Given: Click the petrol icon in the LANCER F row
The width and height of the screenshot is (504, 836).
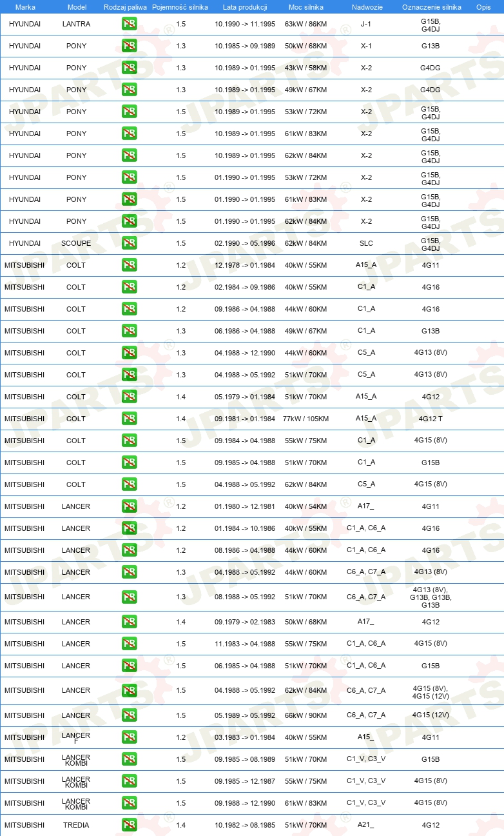Looking at the screenshot, I should [x=129, y=738].
